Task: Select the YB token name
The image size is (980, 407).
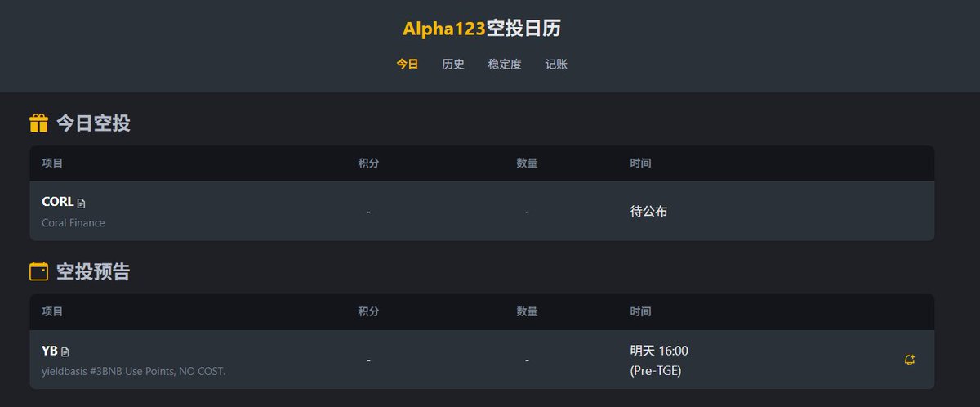Action: click(50, 351)
